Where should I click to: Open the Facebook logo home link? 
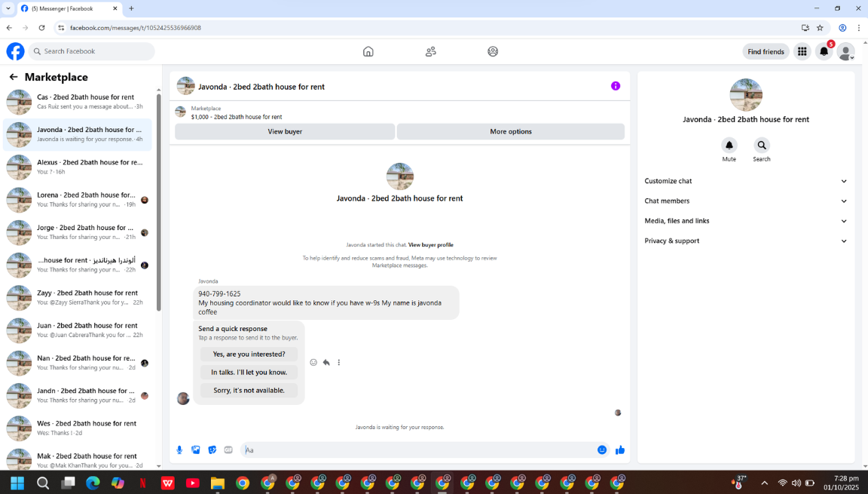[x=16, y=51]
